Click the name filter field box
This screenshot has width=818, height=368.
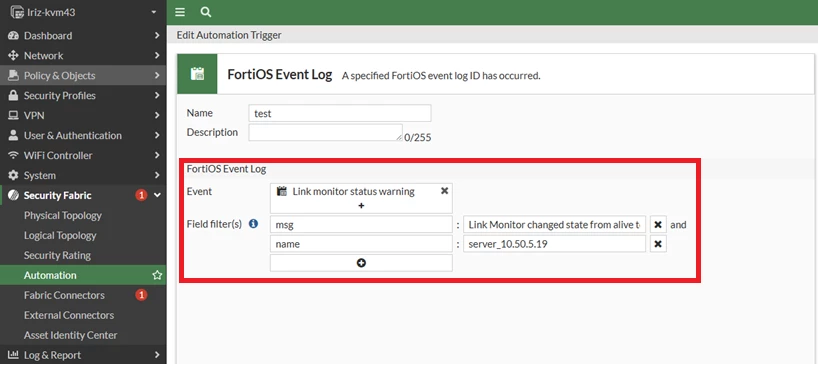361,244
